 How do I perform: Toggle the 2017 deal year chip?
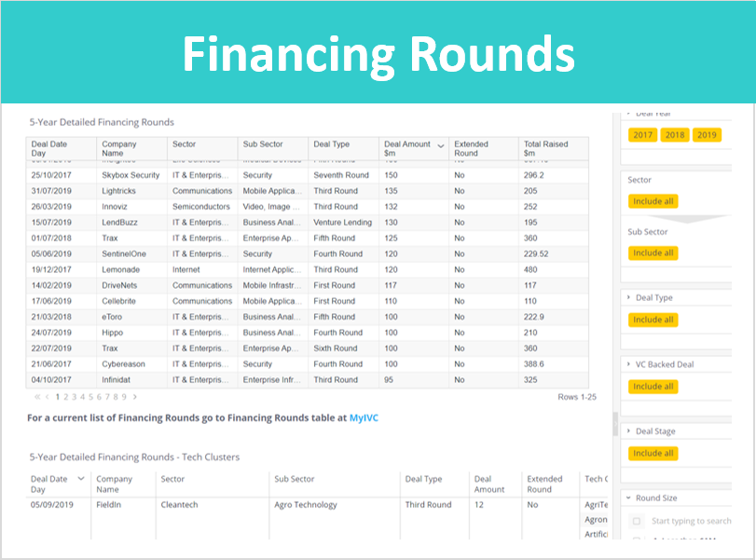[642, 135]
